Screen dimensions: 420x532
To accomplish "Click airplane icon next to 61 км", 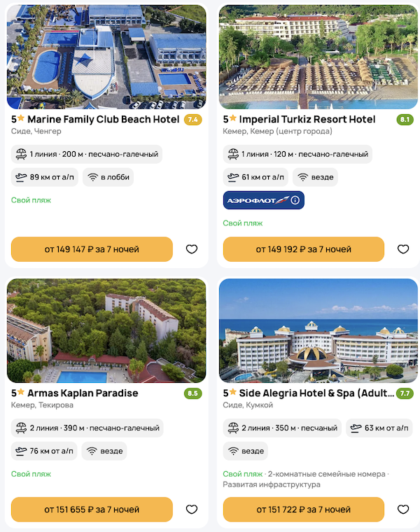I will pyautogui.click(x=233, y=177).
